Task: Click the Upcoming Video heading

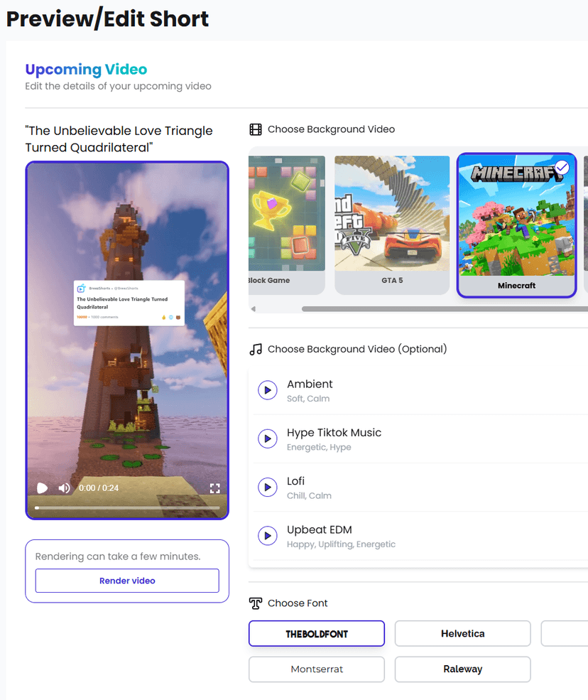Action: click(x=86, y=69)
